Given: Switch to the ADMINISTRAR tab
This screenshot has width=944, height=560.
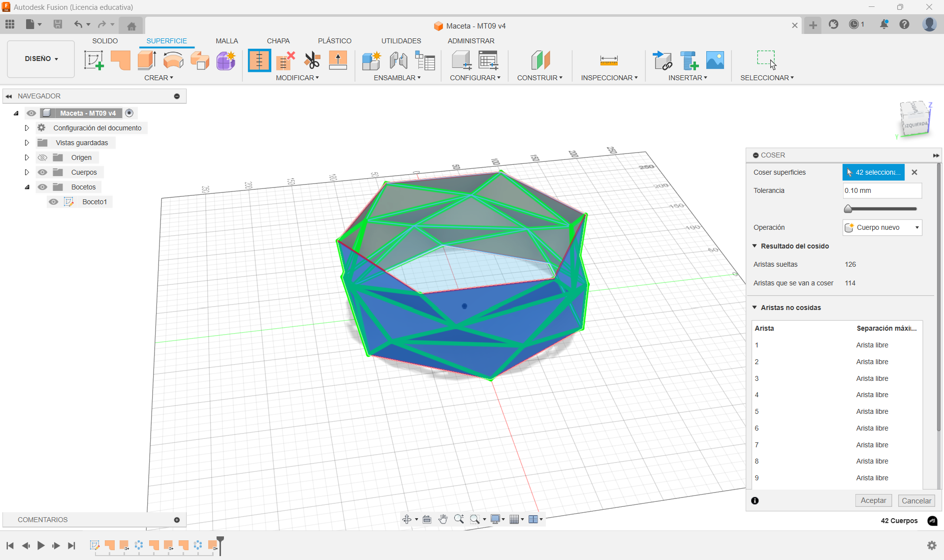Looking at the screenshot, I should (x=471, y=41).
